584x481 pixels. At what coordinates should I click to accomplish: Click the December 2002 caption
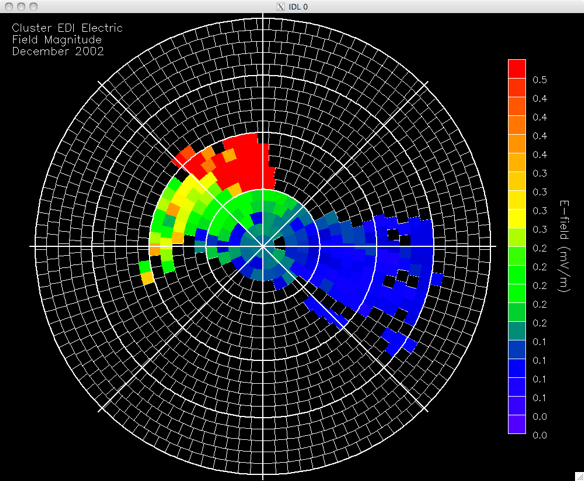(58, 51)
